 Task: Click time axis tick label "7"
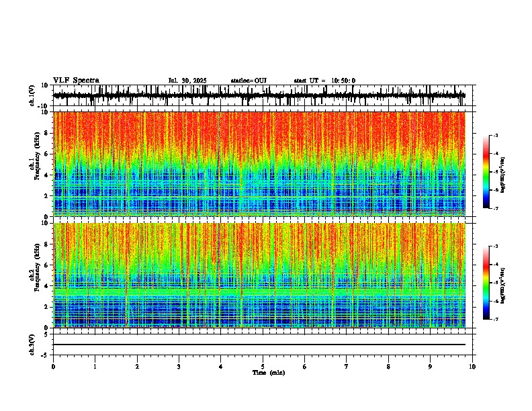(347, 367)
